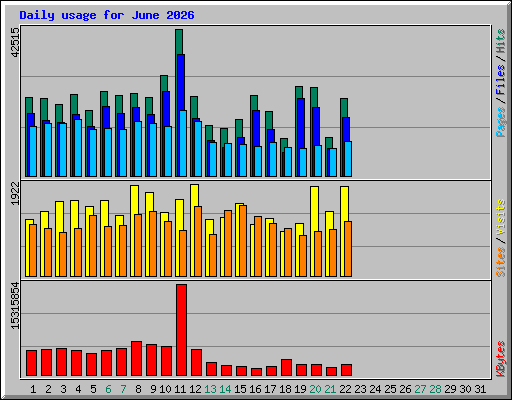Click the 1922 y-axis value
Viewport: 512px width, 400px height.
coord(16,194)
